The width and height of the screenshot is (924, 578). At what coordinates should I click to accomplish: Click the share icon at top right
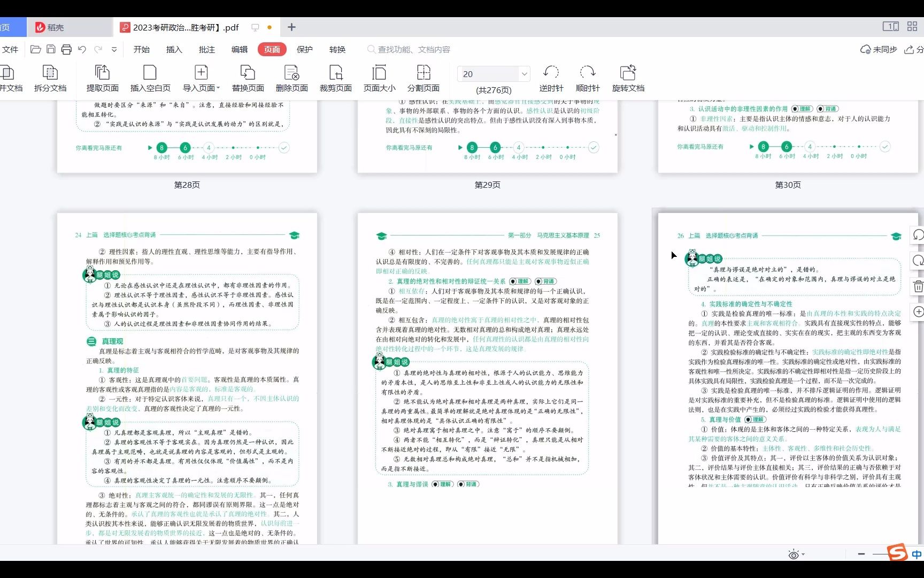point(909,49)
